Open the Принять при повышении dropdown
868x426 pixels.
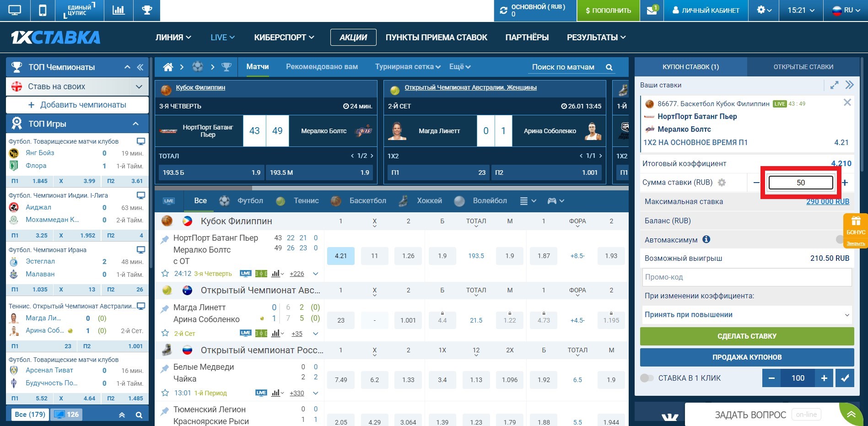click(x=747, y=315)
